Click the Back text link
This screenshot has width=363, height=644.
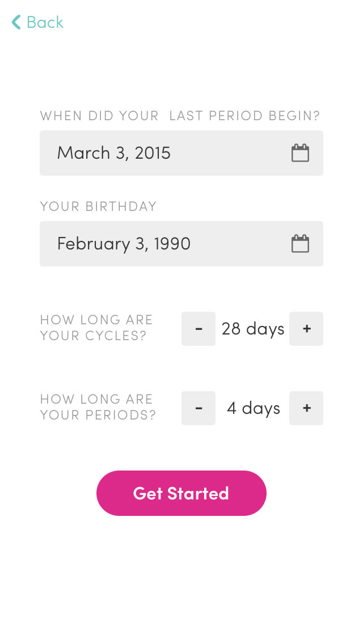click(45, 23)
